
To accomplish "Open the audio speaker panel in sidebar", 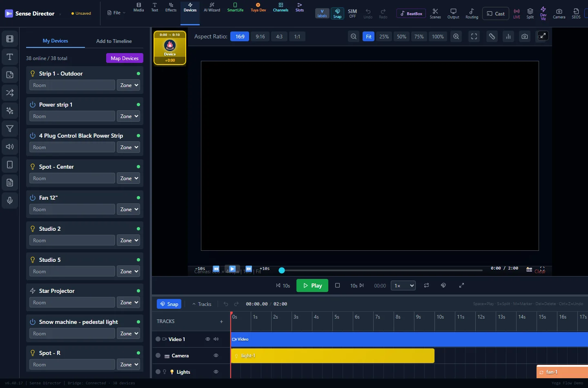I will coord(10,147).
